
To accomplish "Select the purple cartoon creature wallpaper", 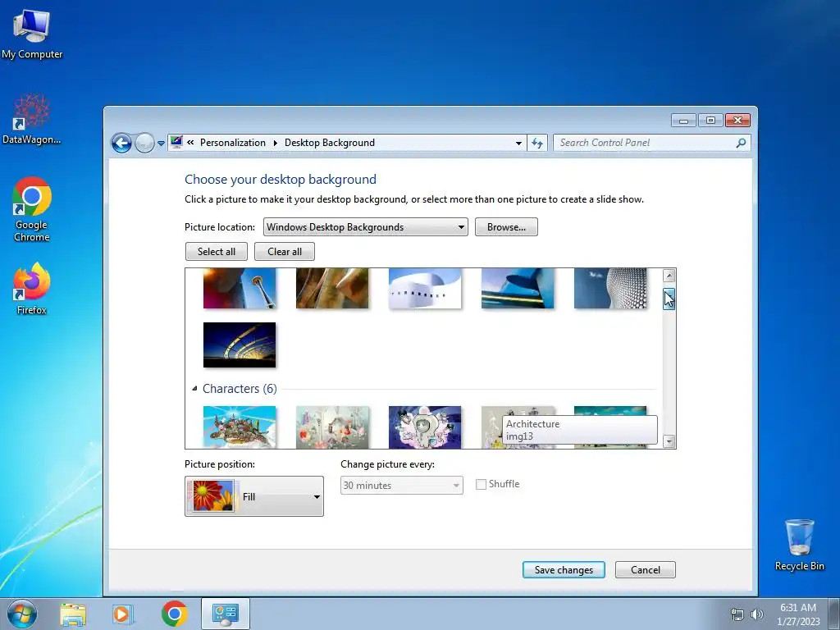I will [425, 427].
